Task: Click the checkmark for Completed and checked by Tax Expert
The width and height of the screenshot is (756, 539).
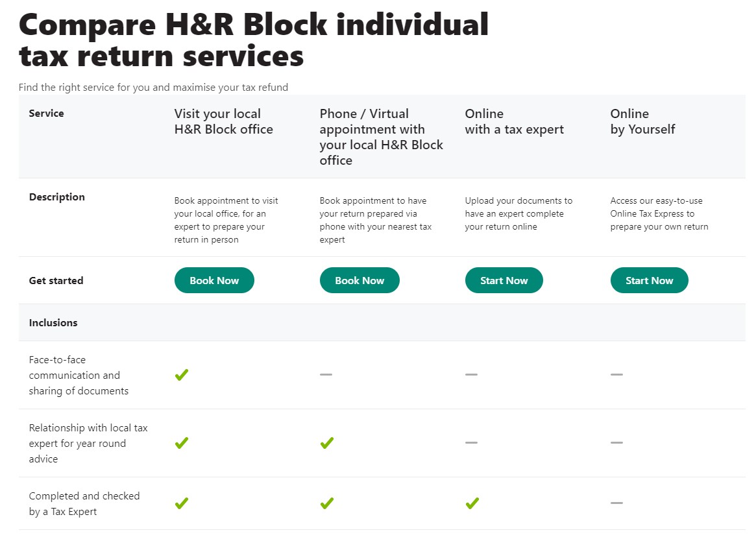Action: (x=181, y=503)
